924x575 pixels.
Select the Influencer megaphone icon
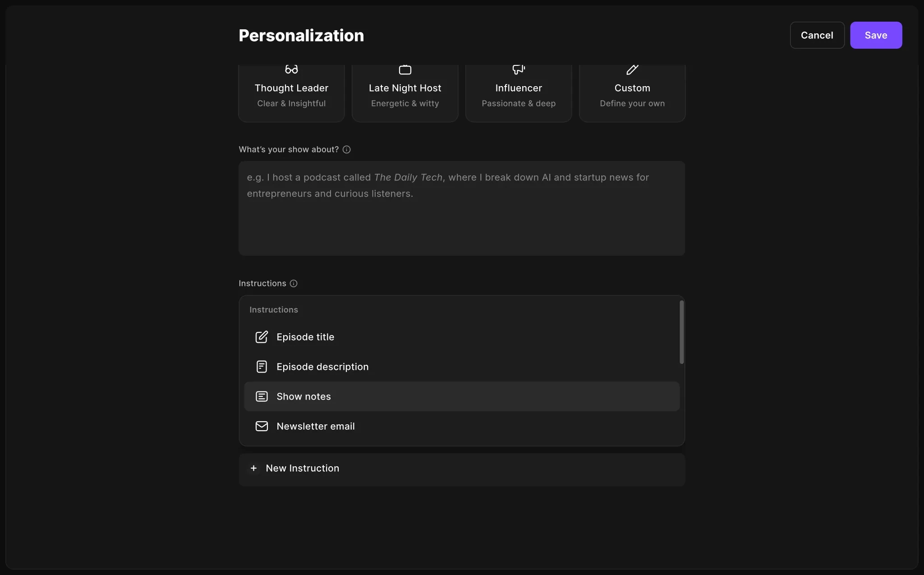[x=519, y=69]
